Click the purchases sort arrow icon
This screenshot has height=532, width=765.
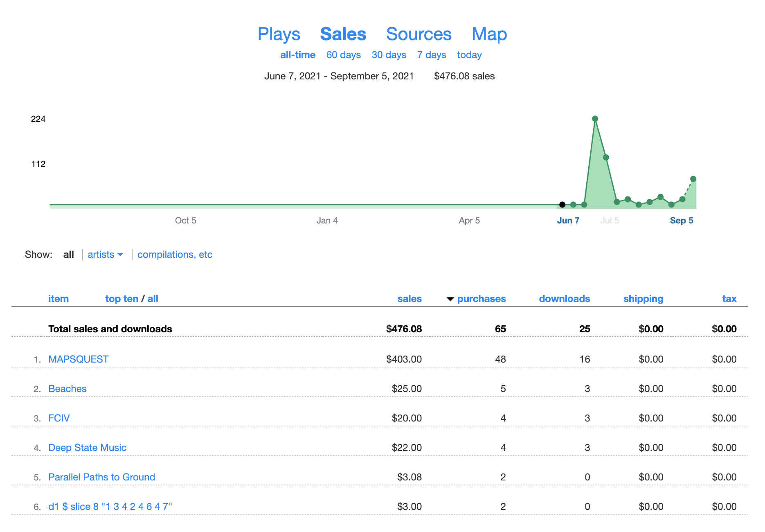450,299
